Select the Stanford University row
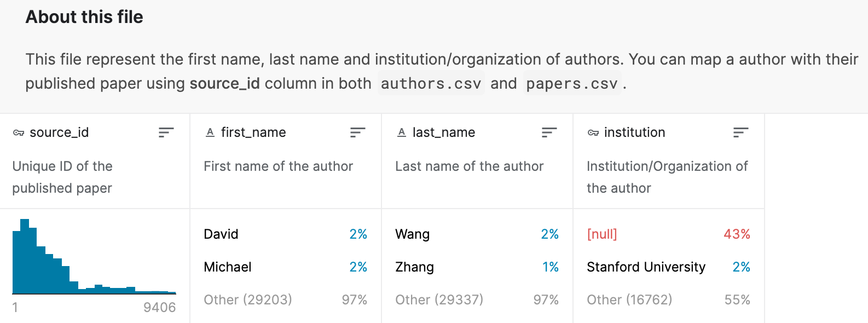This screenshot has width=868, height=323. coord(668,267)
